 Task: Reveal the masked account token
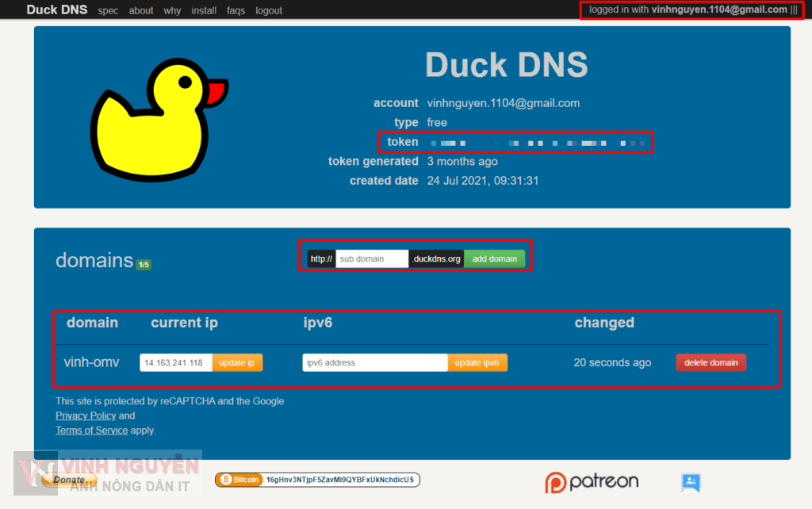point(539,143)
